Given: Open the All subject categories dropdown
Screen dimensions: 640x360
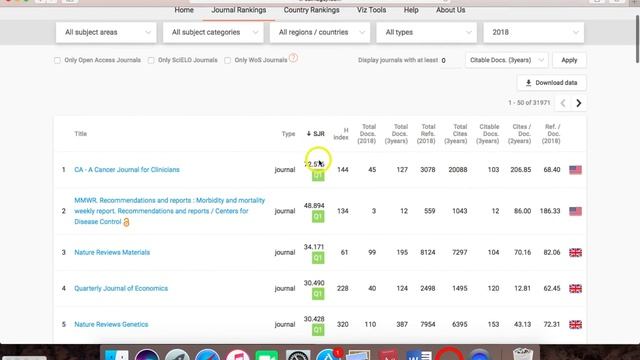Looking at the screenshot, I should pyautogui.click(x=213, y=32).
